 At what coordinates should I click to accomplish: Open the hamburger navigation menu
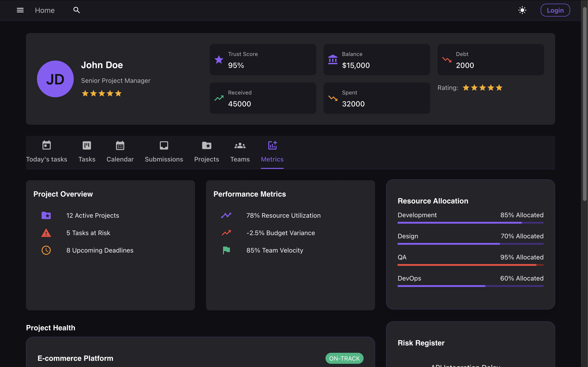pyautogui.click(x=20, y=10)
